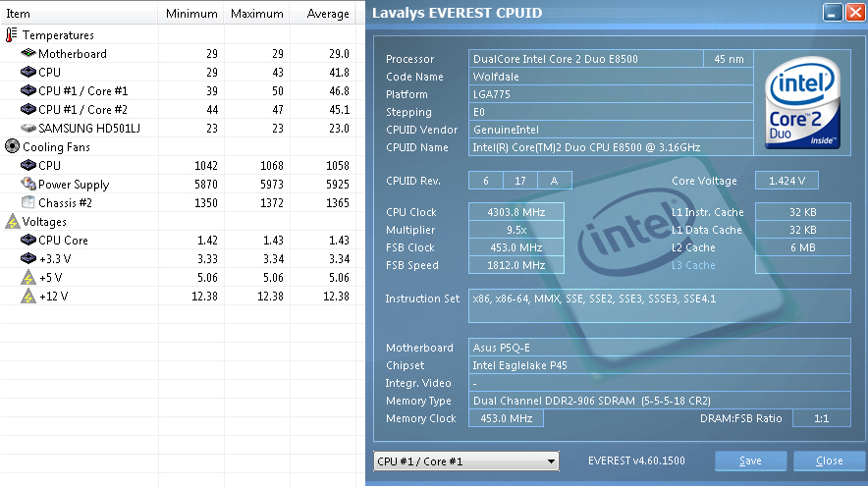Click the GenuineIntel vendor field

pyautogui.click(x=611, y=130)
